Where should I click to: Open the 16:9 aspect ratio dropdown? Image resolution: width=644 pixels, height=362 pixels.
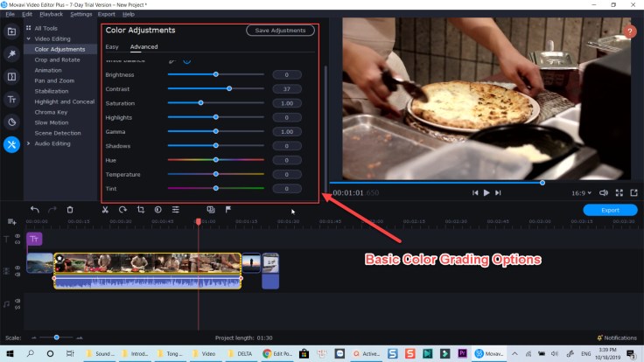click(x=581, y=193)
